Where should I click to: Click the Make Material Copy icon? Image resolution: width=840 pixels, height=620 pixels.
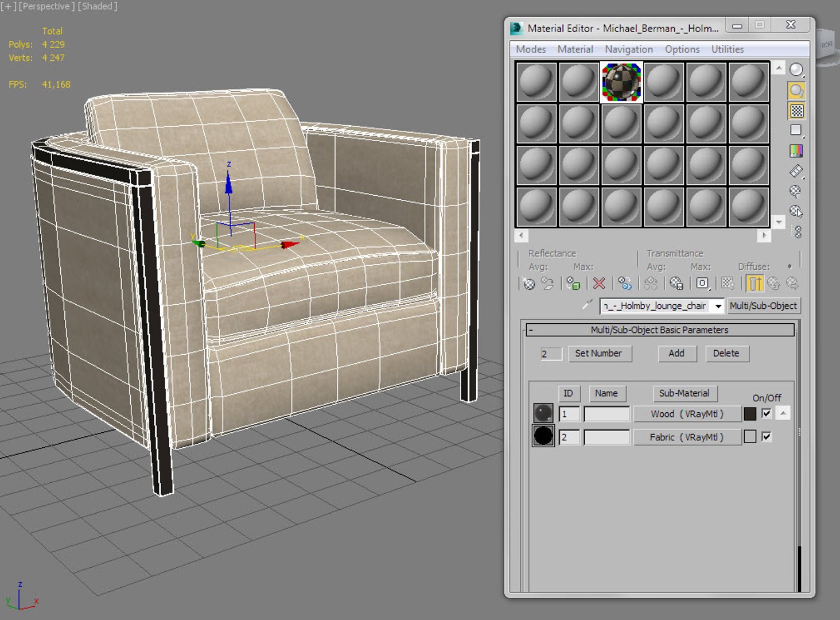point(625,283)
